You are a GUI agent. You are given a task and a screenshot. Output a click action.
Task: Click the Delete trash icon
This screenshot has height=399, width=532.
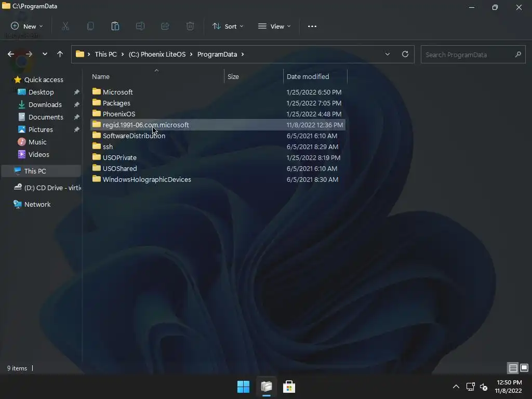click(x=190, y=26)
